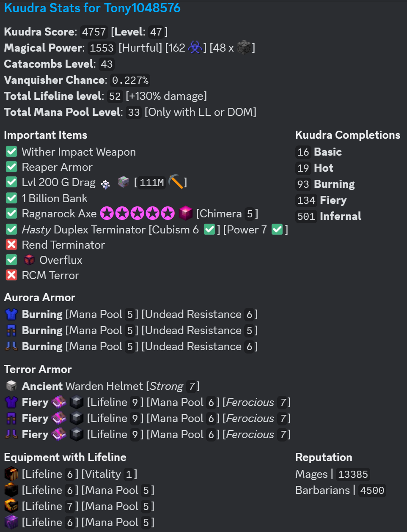
Task: Click the red X next to Rend Terminator
Action: pos(11,244)
